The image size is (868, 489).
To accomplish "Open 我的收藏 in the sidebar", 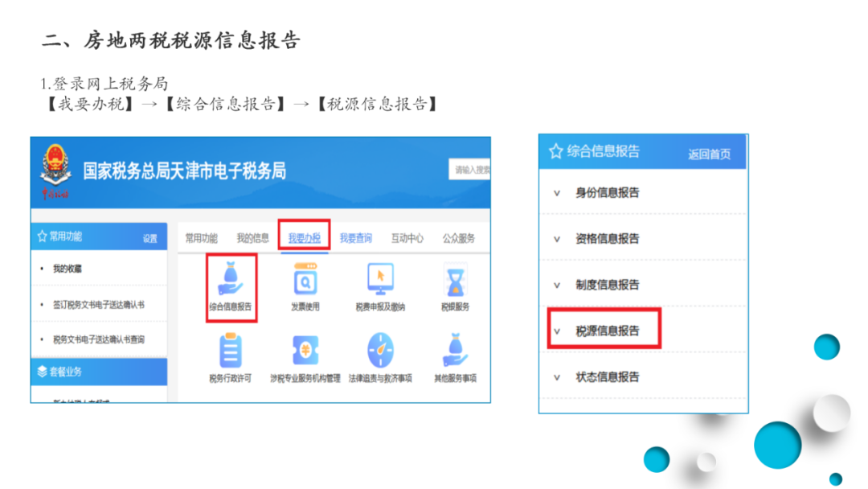I will 67,269.
